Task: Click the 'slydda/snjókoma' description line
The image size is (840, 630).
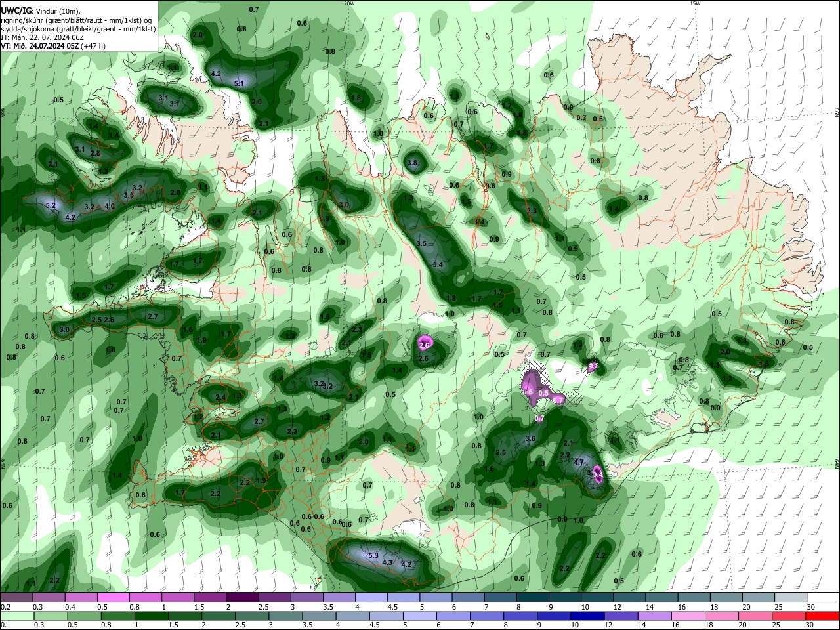Action: 78,29
